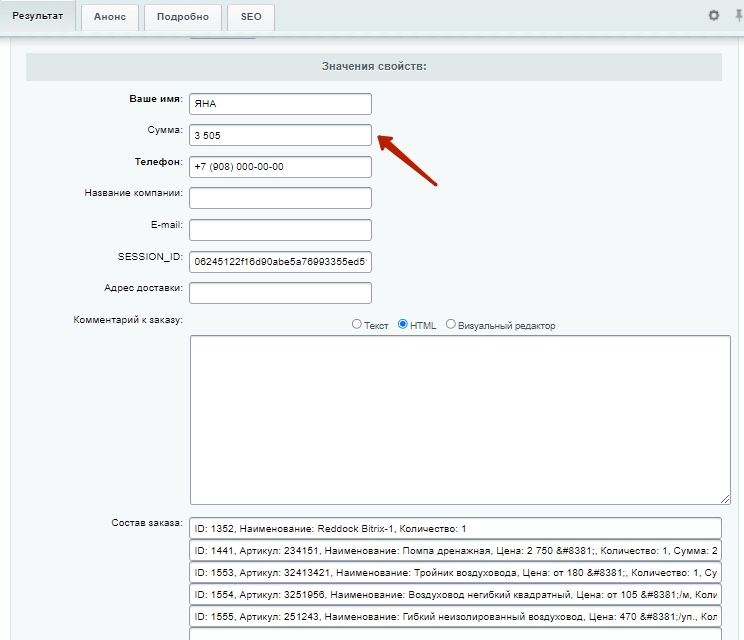This screenshot has height=640, width=744.
Task: Open the Подробно tab
Action: pos(183,17)
